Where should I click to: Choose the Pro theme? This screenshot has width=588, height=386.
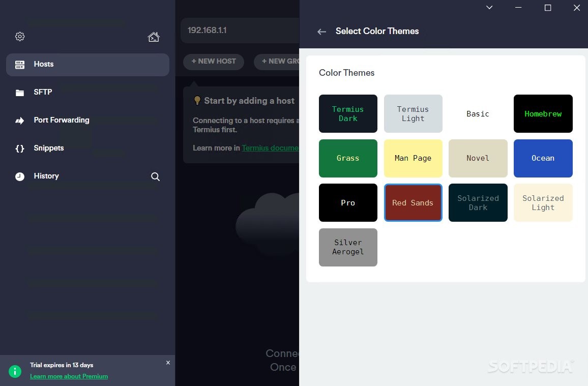point(348,203)
